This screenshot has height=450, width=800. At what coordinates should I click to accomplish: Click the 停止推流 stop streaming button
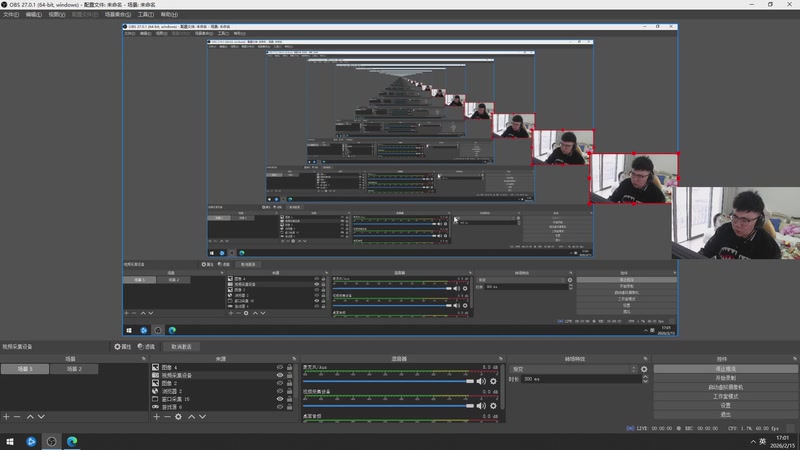coord(725,368)
